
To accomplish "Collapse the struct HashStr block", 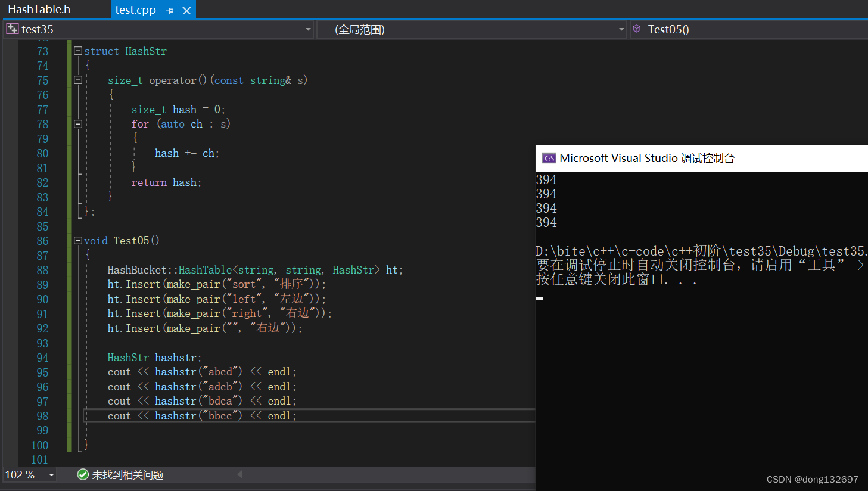I will [77, 51].
